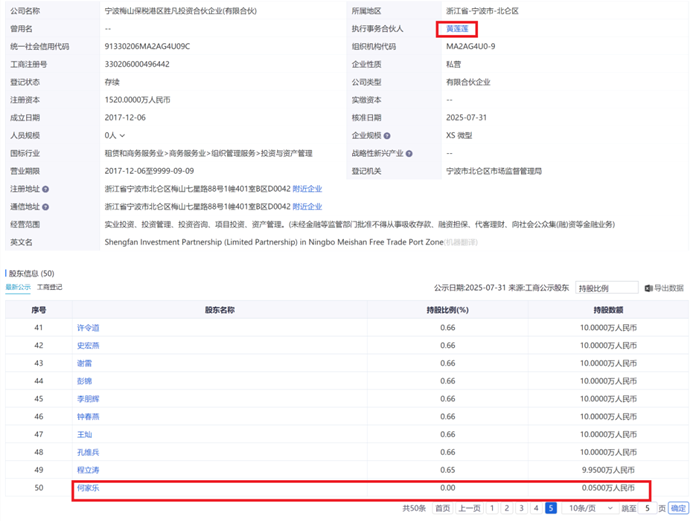Open the 持股比例 filter dropdown
The image size is (693, 521).
[x=606, y=288]
